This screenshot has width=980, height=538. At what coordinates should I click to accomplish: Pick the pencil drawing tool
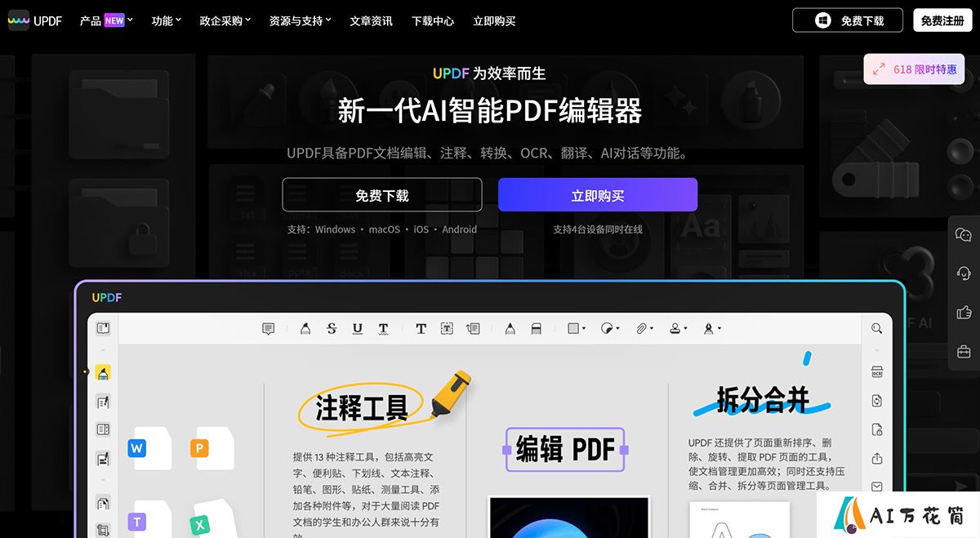[510, 328]
